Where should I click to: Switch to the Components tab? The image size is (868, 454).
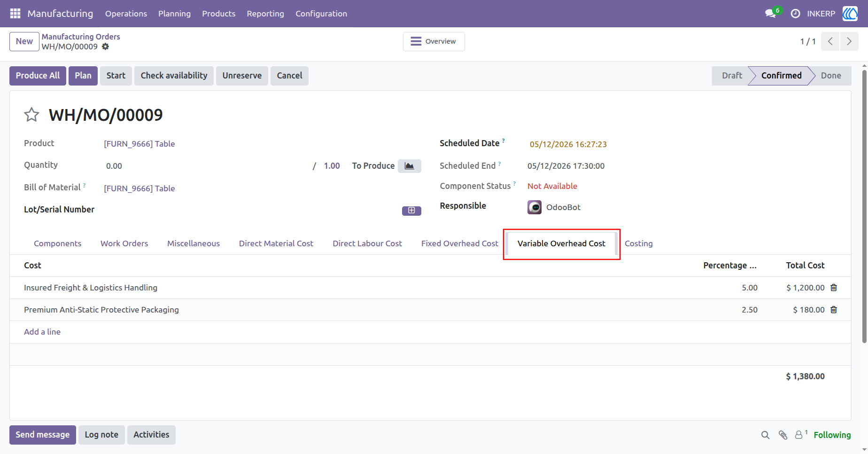click(x=57, y=243)
